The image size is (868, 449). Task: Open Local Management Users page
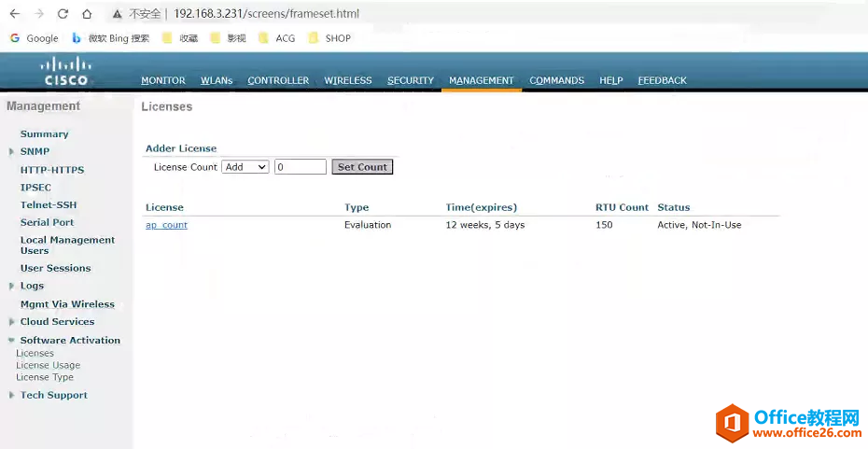click(67, 246)
